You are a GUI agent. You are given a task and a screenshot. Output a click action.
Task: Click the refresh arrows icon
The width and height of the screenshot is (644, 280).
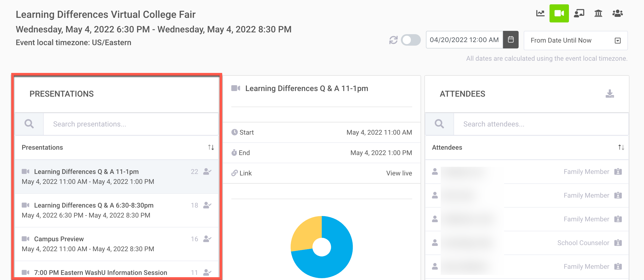393,40
